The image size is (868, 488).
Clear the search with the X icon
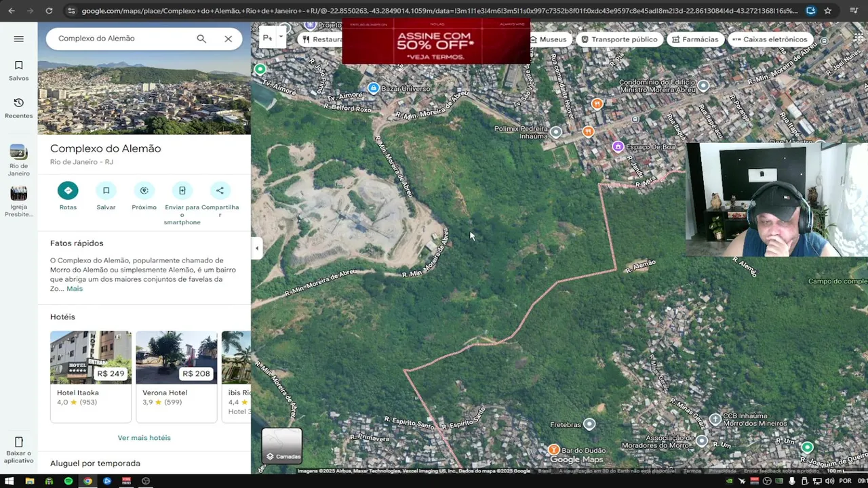(228, 39)
